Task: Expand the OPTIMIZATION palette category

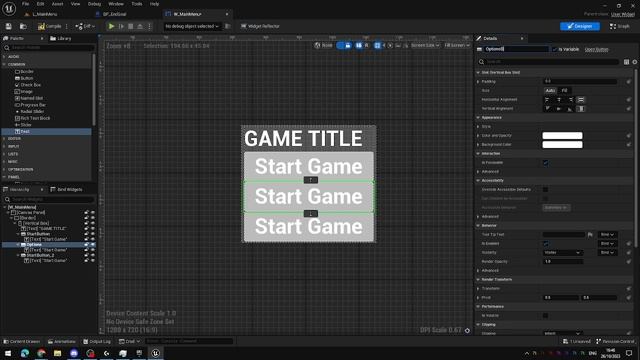Action: [4, 169]
